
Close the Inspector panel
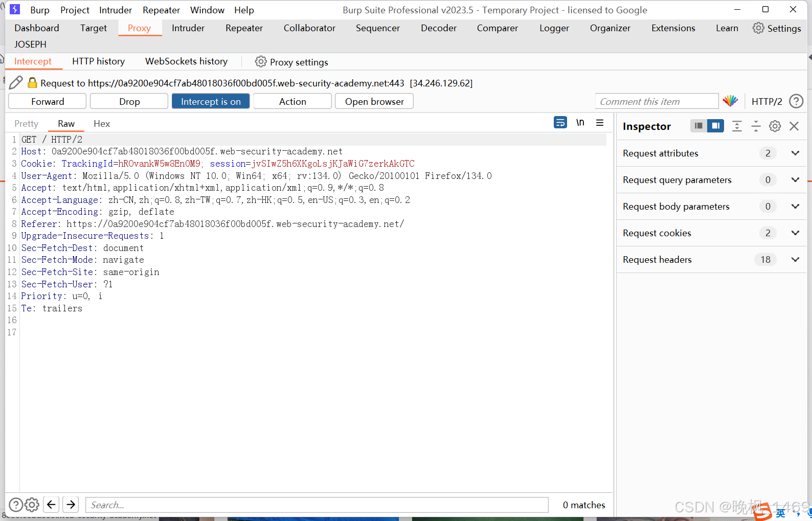coord(794,126)
